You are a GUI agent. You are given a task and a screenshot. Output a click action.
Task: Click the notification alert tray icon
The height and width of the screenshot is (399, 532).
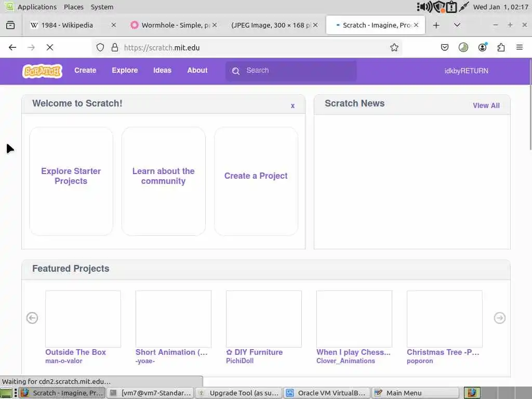(451, 7)
